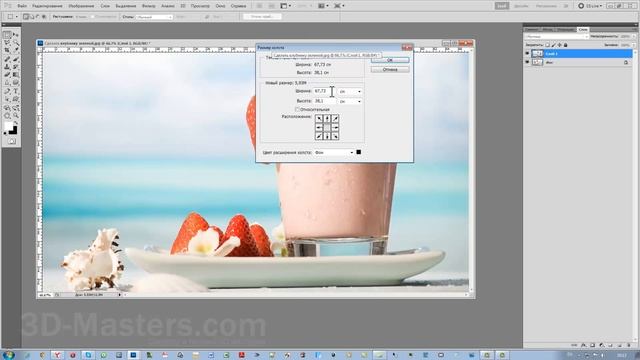Click the background color swatch
The image size is (640, 360).
click(x=14, y=131)
